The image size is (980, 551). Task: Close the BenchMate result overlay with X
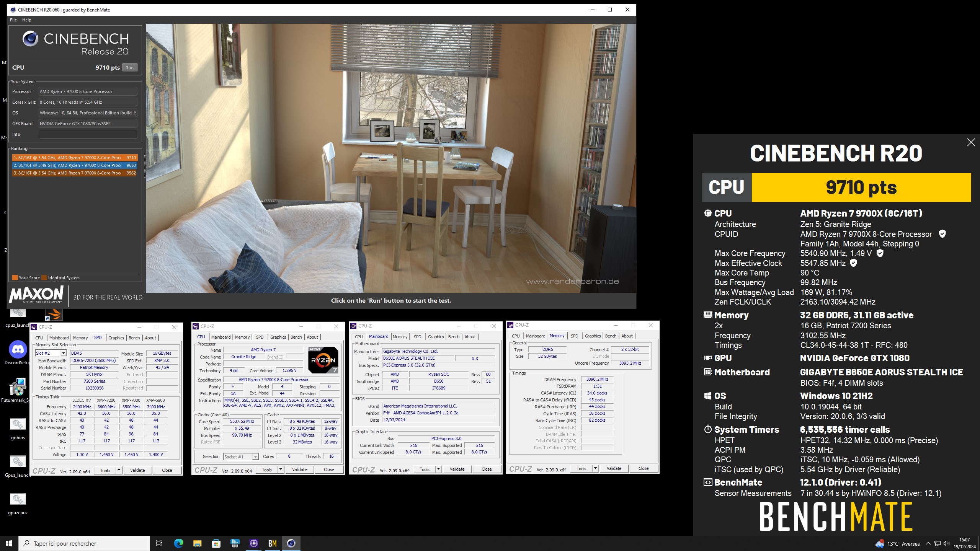point(971,142)
